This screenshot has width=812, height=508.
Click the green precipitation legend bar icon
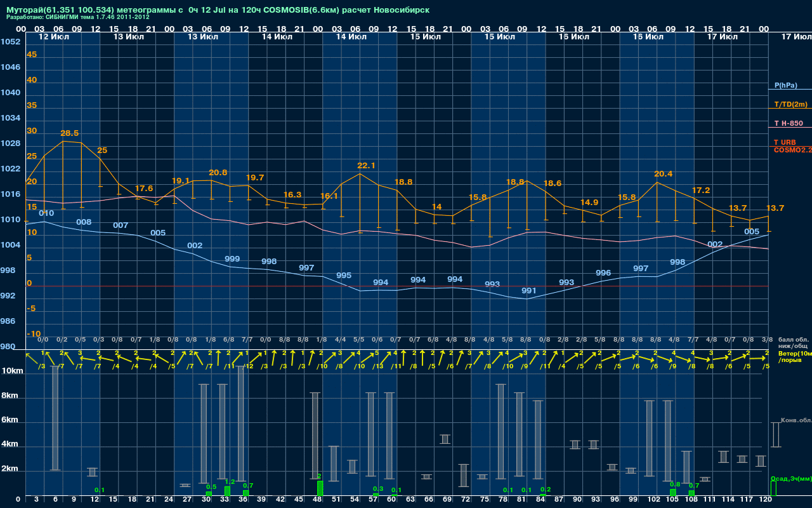click(773, 488)
